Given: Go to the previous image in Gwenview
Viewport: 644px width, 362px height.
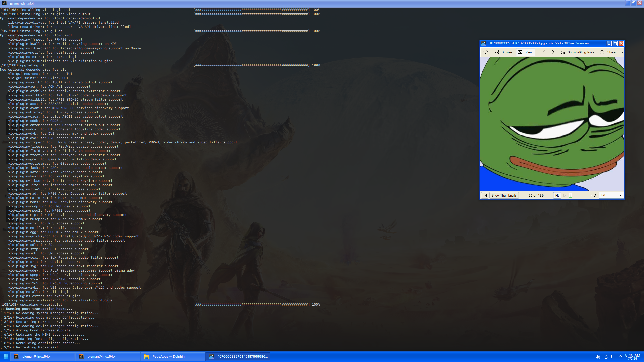Looking at the screenshot, I should pyautogui.click(x=543, y=52).
